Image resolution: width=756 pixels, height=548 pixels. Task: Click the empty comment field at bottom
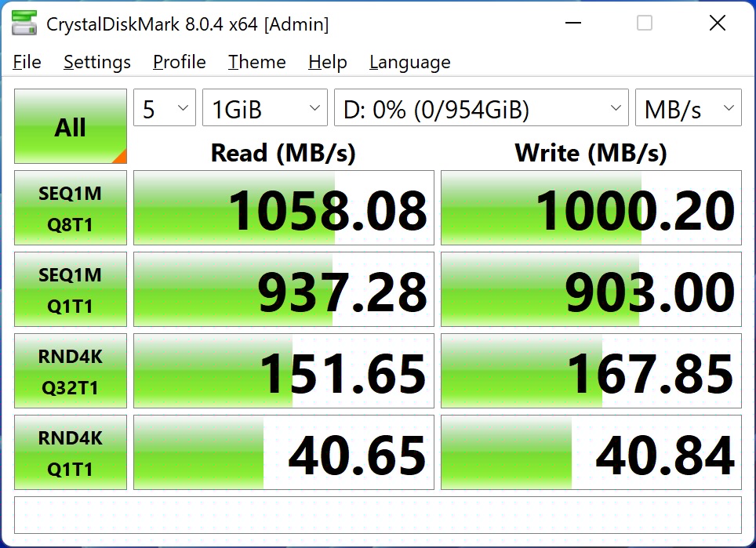(x=378, y=515)
